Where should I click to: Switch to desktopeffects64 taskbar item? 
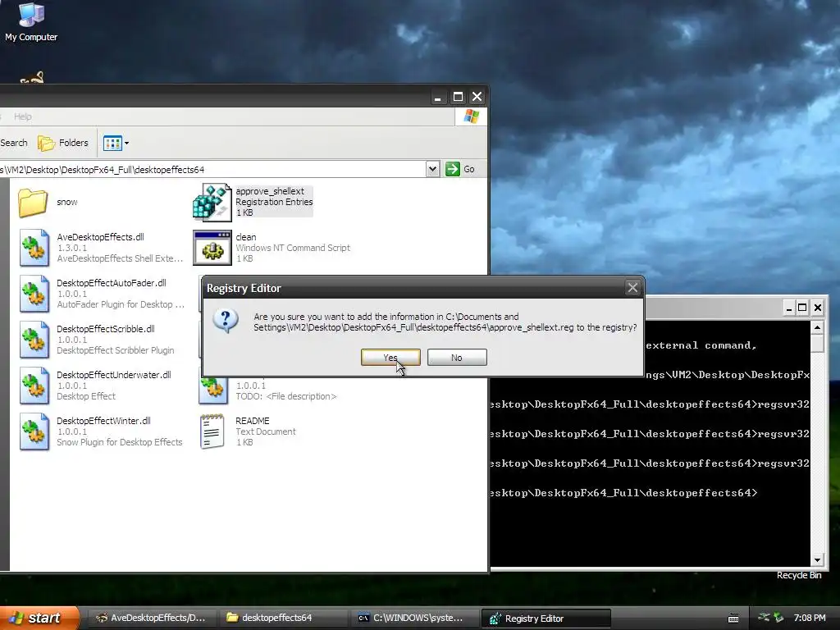(282, 618)
